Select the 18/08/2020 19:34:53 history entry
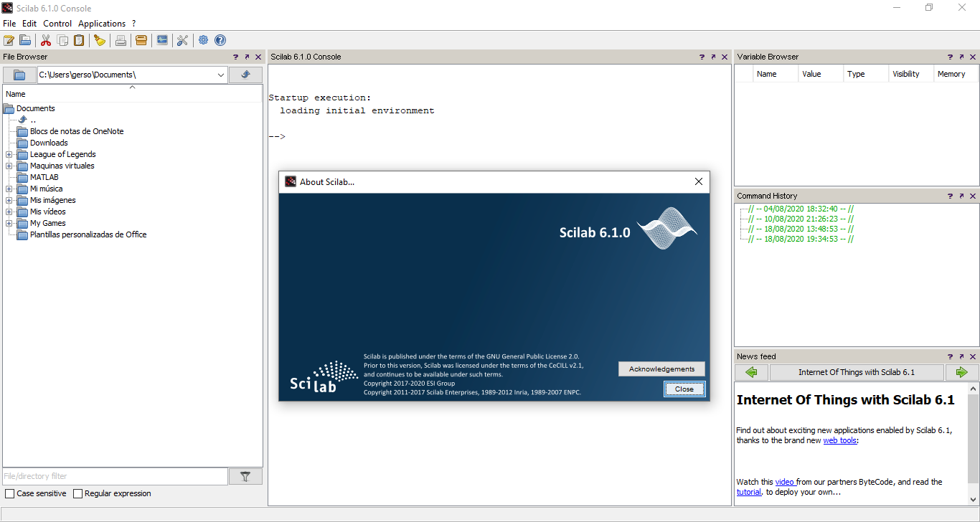Screen dimensions: 980x522 click(x=801, y=239)
